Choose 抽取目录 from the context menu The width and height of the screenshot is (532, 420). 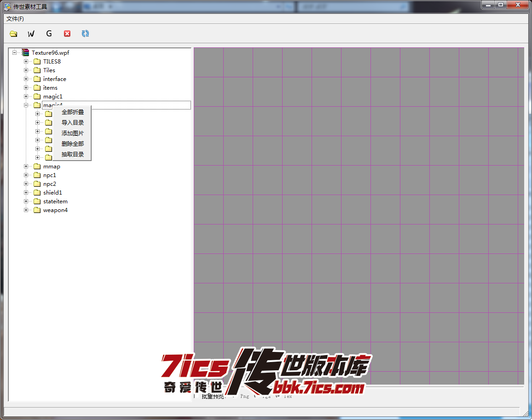[73, 155]
